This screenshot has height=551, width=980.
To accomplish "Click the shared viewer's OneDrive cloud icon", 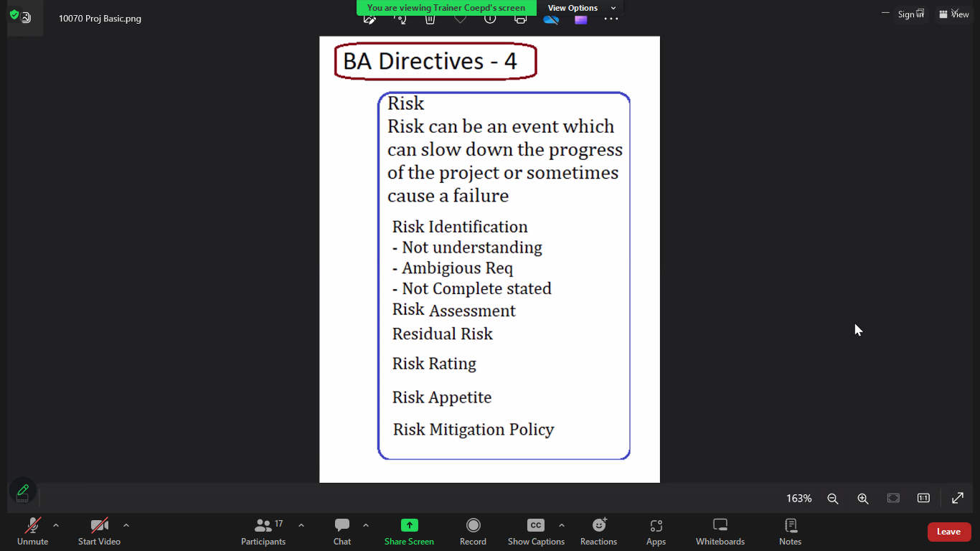I will point(551,19).
